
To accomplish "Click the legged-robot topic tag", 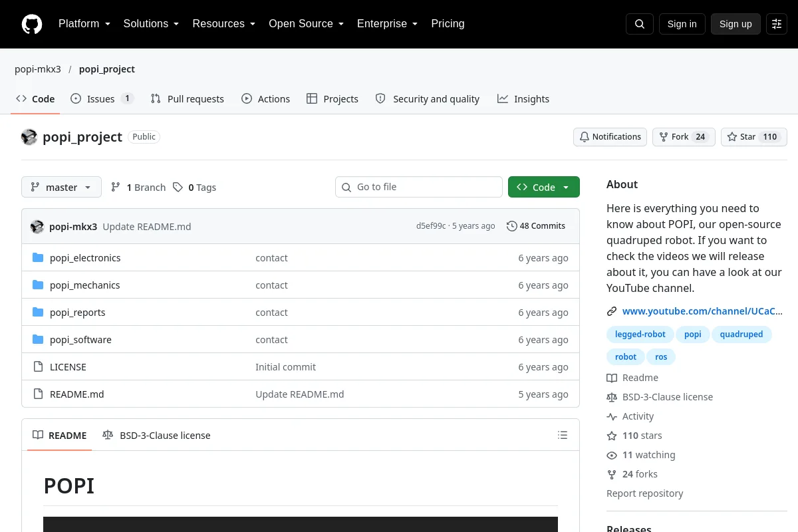I will click(640, 334).
